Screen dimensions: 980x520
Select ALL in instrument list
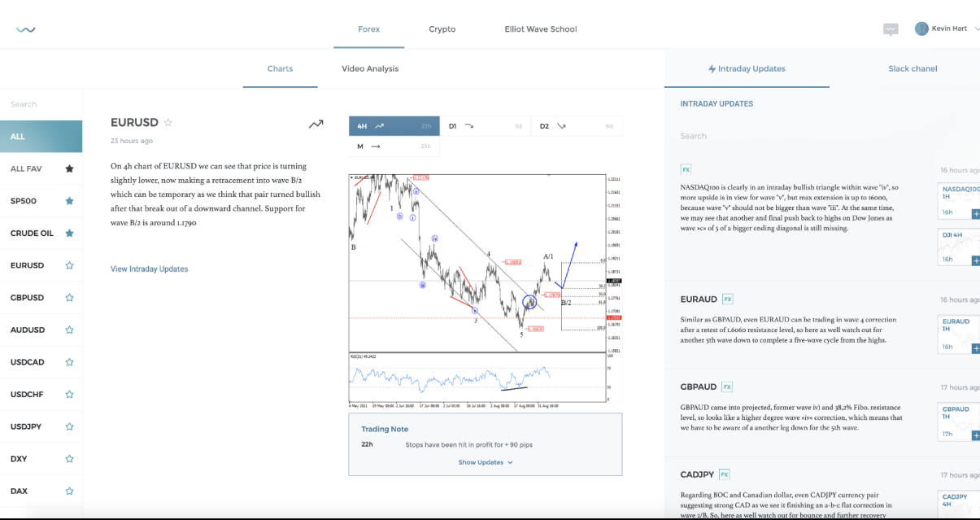pyautogui.click(x=41, y=137)
